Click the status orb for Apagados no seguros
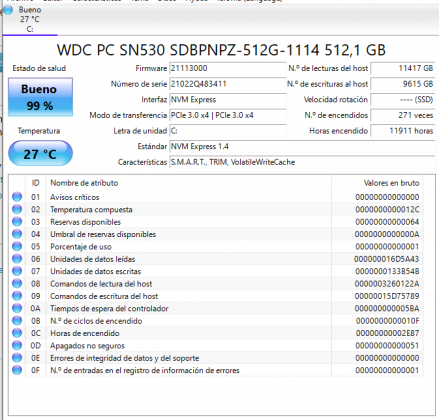 pos(17,345)
